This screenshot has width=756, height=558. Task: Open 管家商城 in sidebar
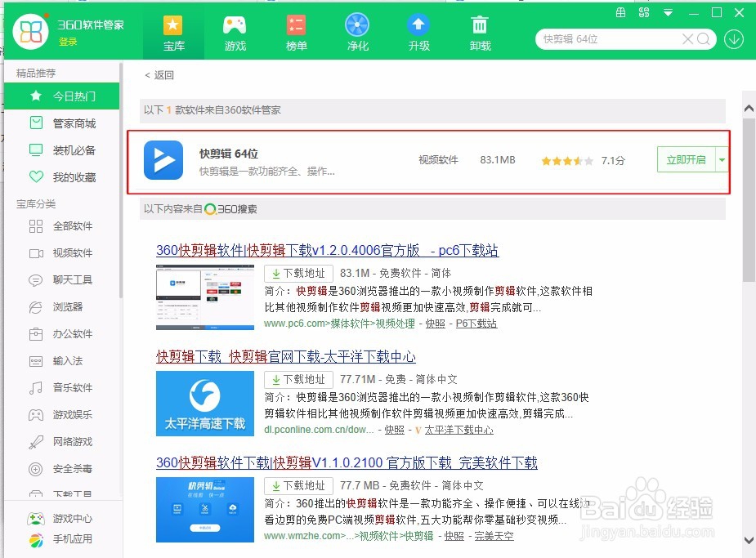[x=62, y=123]
